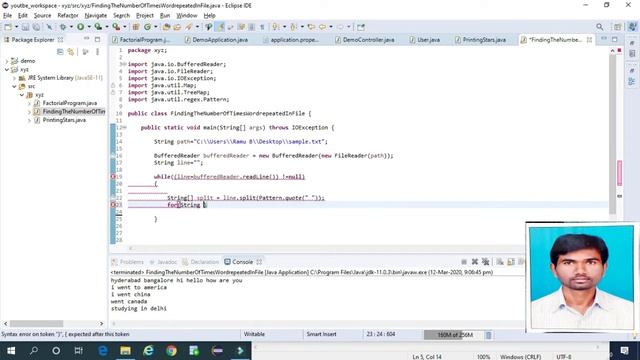Open the Project menu
This screenshot has width=640, height=360.
click(145, 16)
